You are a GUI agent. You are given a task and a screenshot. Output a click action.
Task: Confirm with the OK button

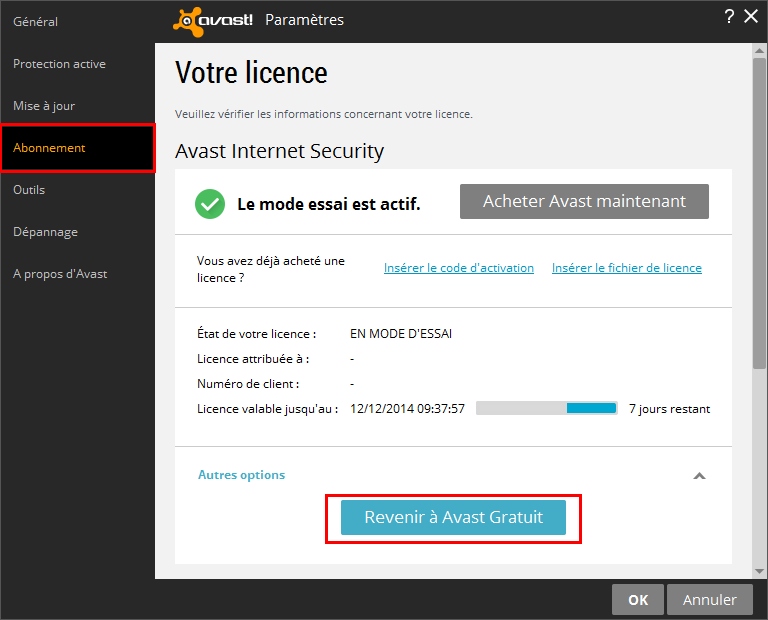pyautogui.click(x=638, y=599)
